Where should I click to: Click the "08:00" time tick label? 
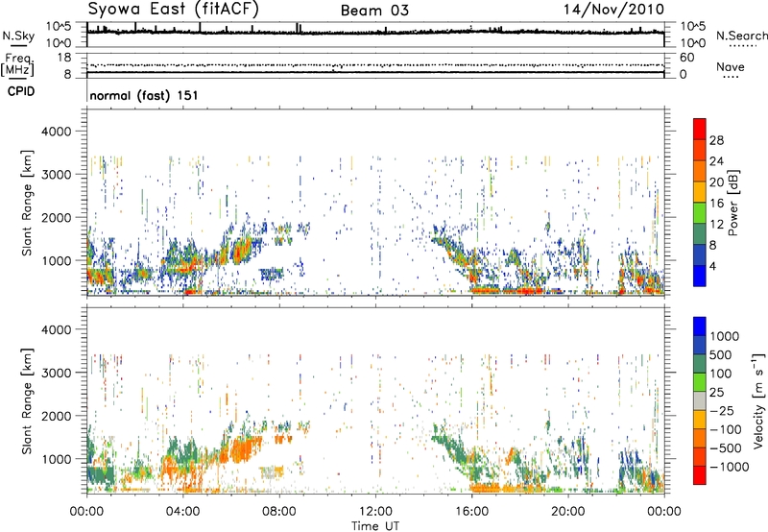pyautogui.click(x=279, y=512)
